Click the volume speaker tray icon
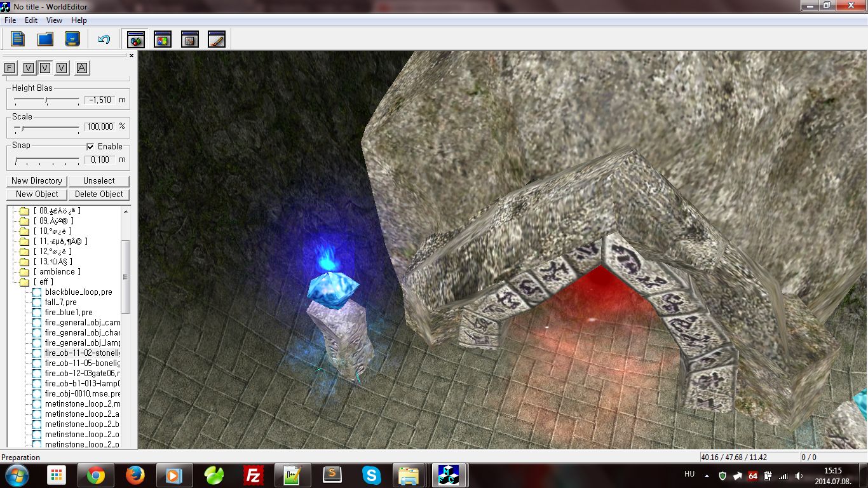Screen dimensions: 868x488 [799, 475]
